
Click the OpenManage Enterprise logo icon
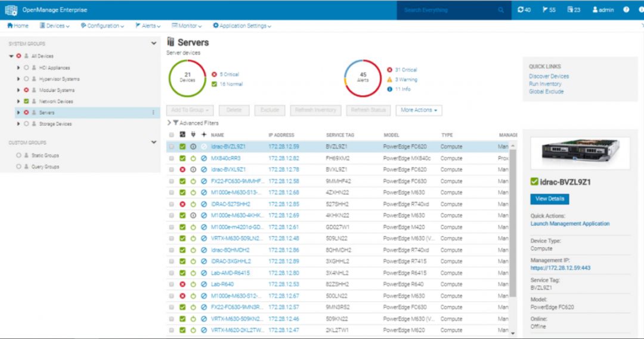pyautogui.click(x=11, y=10)
